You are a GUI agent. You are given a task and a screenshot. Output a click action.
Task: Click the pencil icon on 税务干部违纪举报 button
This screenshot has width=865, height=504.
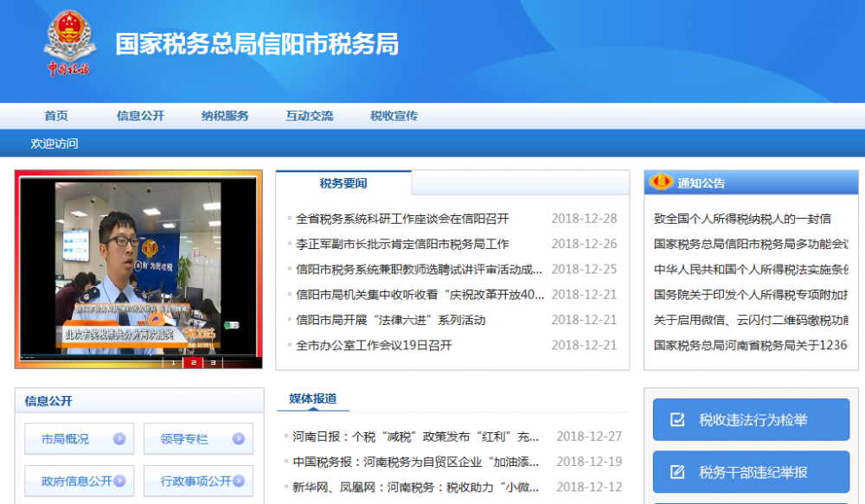tap(676, 472)
